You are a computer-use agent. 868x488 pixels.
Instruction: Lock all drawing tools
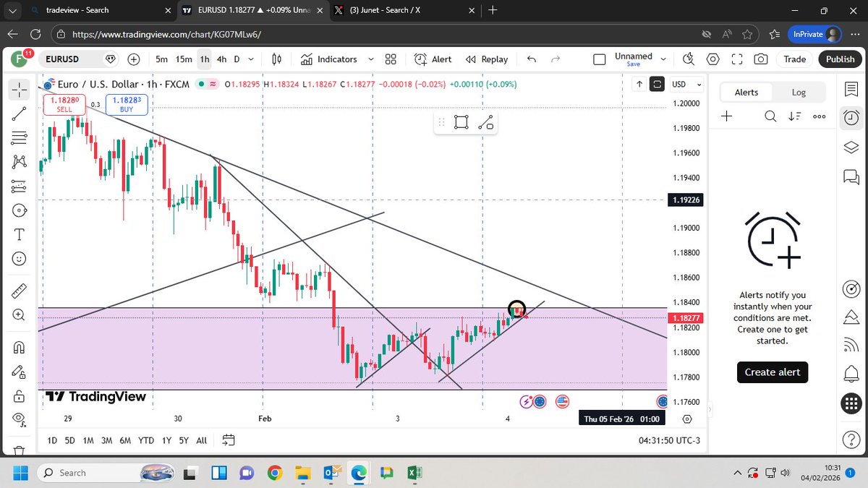[20, 395]
